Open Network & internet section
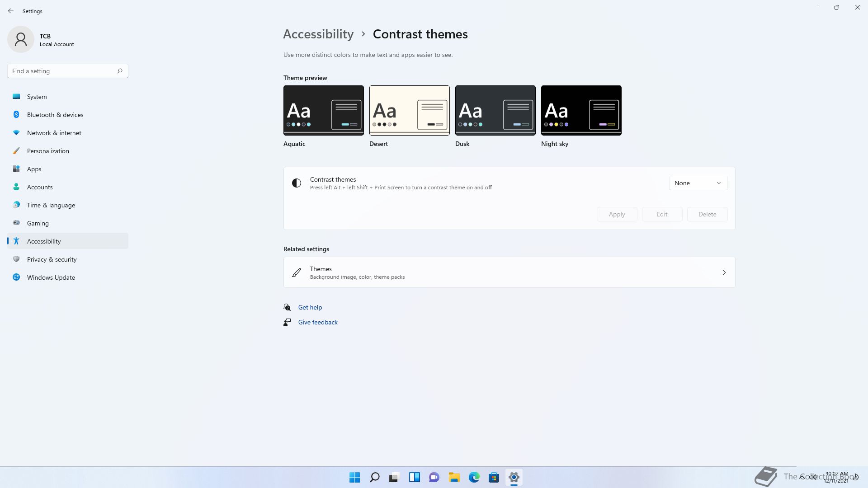 (x=54, y=133)
